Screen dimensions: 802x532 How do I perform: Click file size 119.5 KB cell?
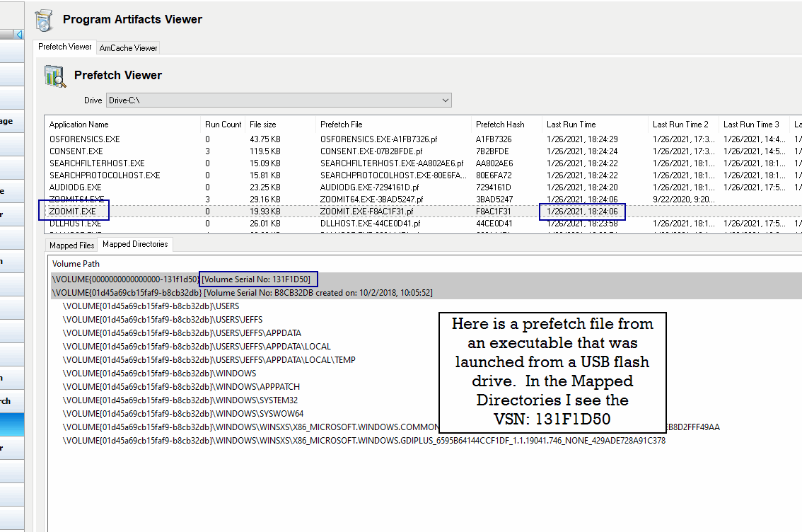point(265,151)
